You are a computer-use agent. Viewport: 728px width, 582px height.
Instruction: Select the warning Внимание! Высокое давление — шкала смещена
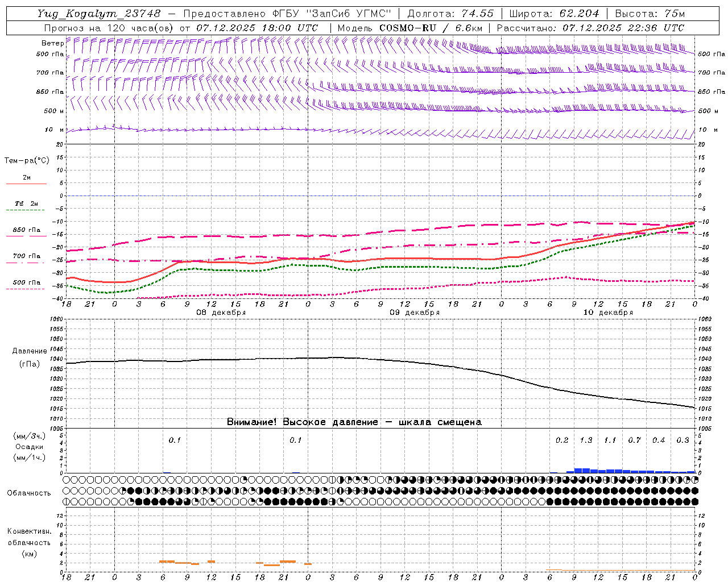click(354, 422)
